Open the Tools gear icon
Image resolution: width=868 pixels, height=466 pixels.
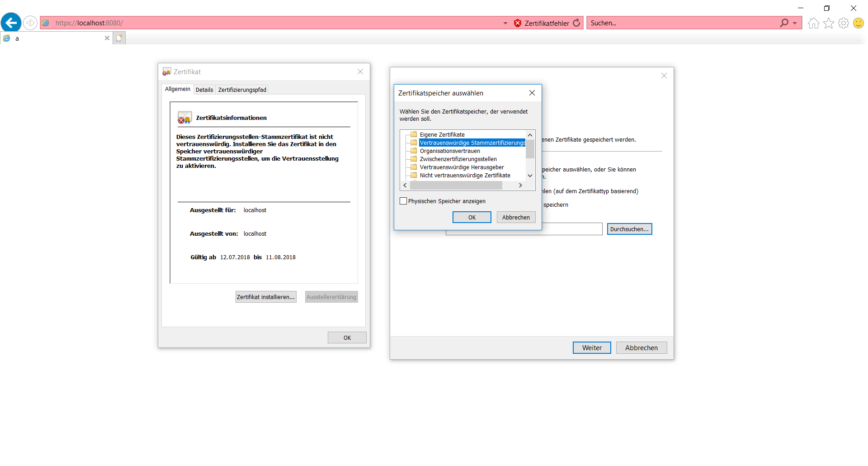[x=843, y=23]
